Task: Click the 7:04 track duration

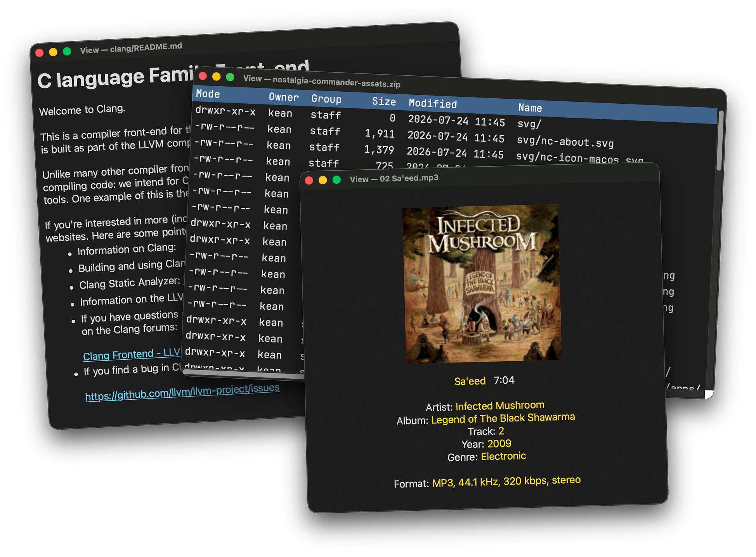Action: point(504,380)
